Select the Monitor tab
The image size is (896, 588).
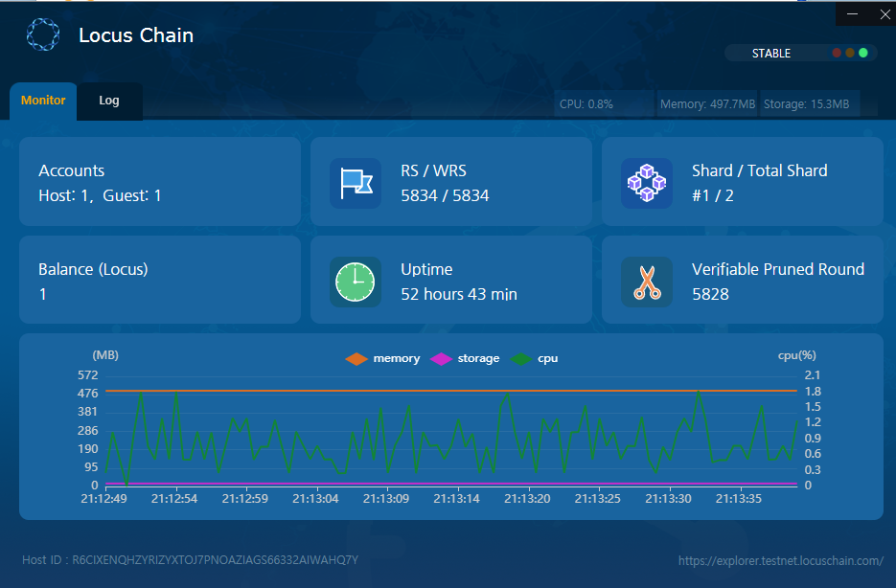43,101
